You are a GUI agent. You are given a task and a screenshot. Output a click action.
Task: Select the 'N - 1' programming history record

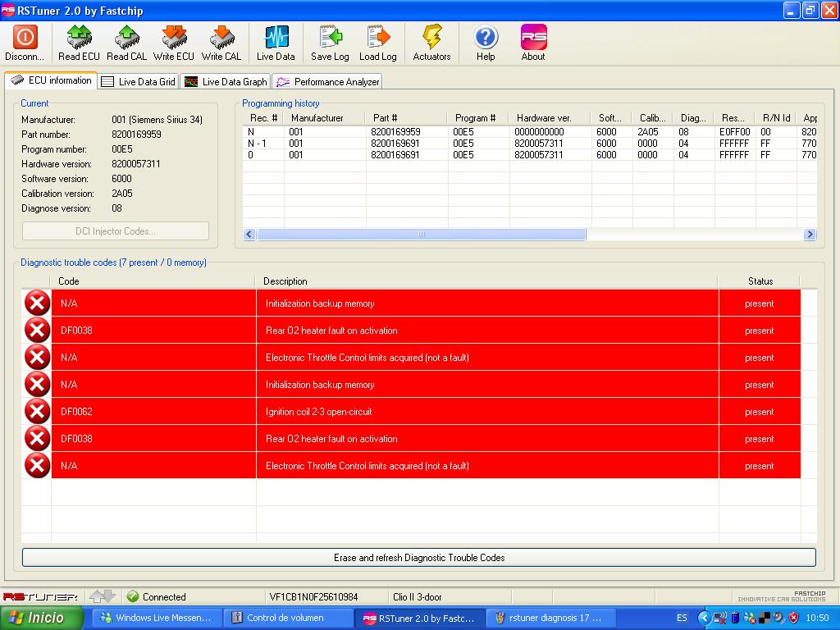pyautogui.click(x=257, y=143)
